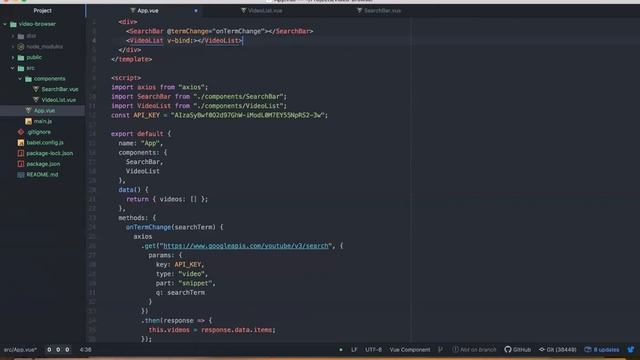Click the 'return { videos: [] }' line

point(167,199)
